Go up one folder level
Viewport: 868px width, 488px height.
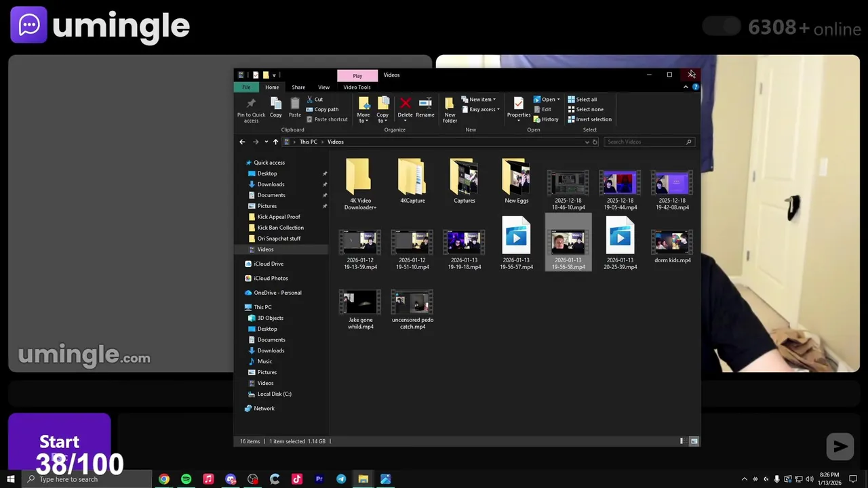click(x=275, y=142)
